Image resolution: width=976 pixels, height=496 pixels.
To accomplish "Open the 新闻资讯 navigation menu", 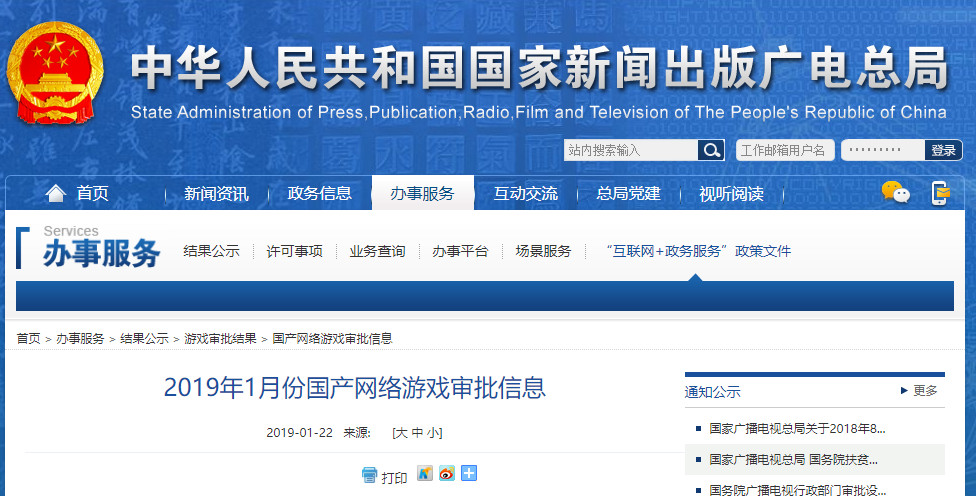I will (216, 194).
